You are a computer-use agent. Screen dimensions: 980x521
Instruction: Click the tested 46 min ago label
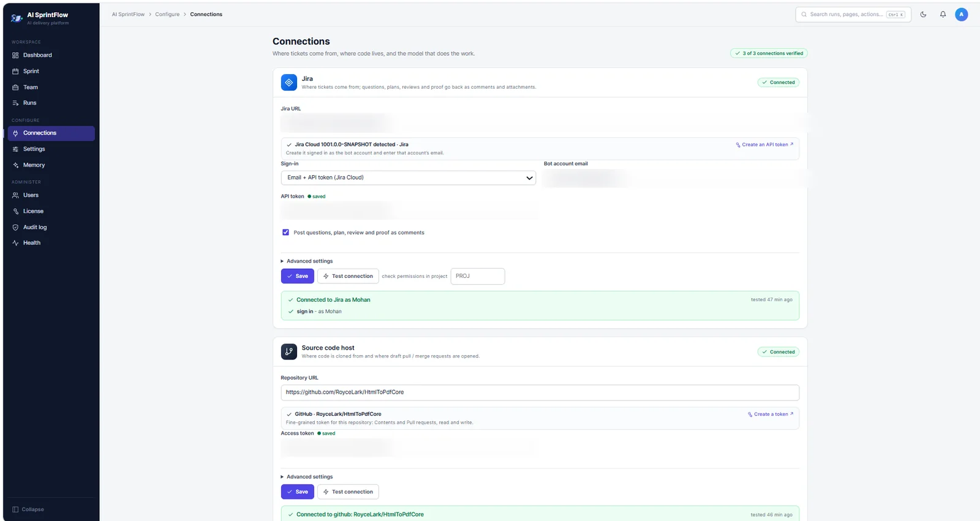pyautogui.click(x=772, y=515)
